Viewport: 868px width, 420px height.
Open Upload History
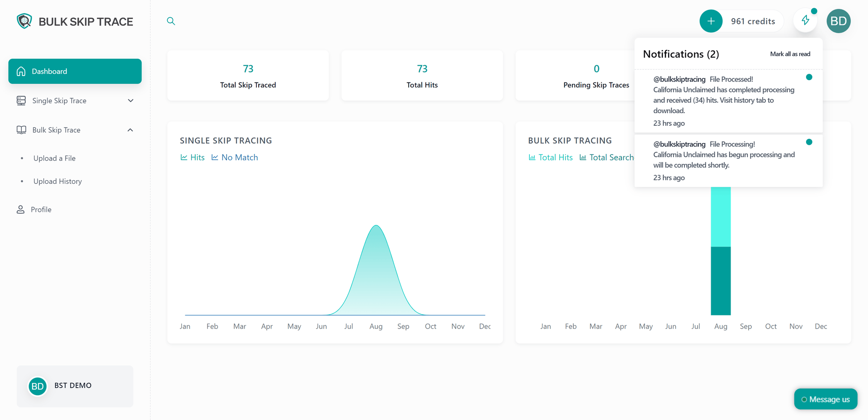57,181
